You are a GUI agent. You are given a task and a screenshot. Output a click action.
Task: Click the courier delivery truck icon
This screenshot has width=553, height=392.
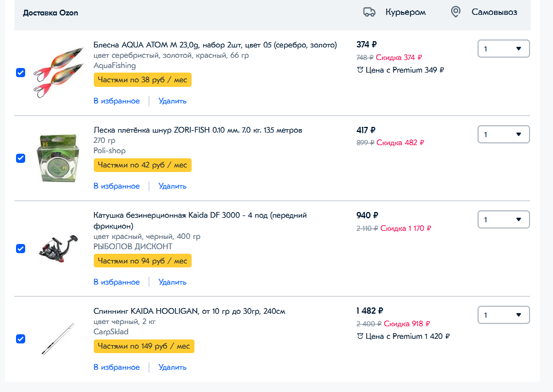[x=369, y=12]
